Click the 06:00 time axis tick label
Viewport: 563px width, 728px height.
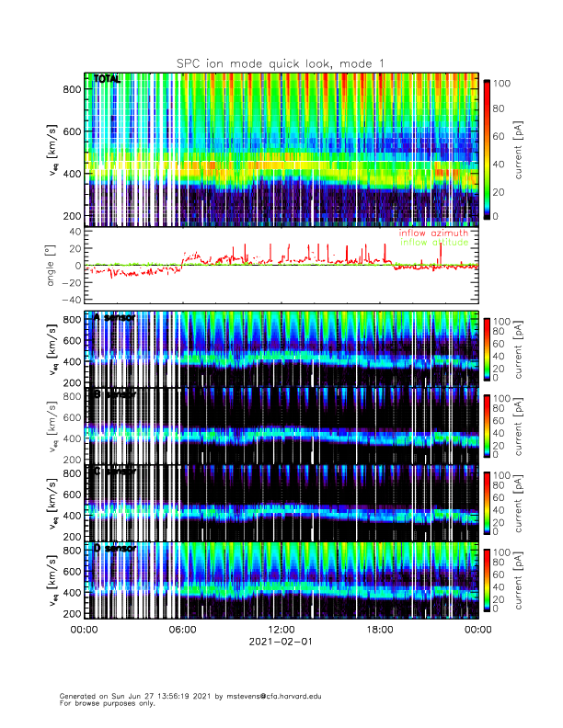182,630
